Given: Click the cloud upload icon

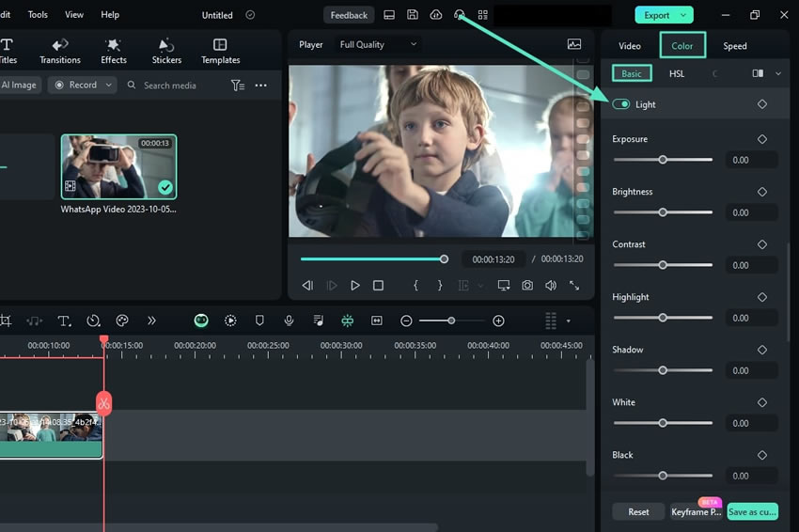Looking at the screenshot, I should click(x=436, y=15).
